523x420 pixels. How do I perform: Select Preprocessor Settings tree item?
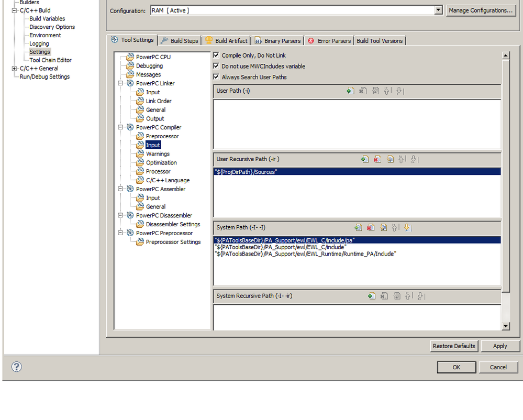[x=173, y=242]
